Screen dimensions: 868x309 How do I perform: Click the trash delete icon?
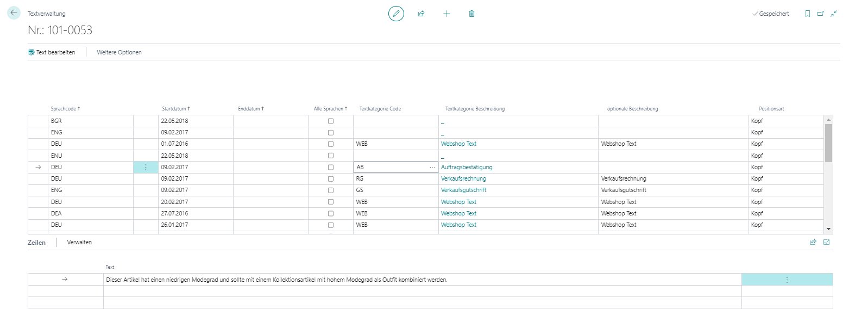(471, 14)
